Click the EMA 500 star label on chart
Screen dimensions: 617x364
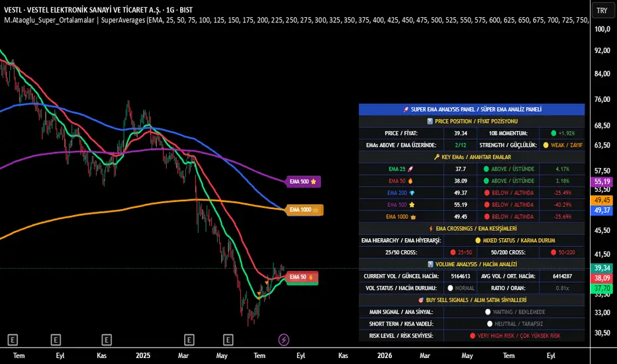303,181
